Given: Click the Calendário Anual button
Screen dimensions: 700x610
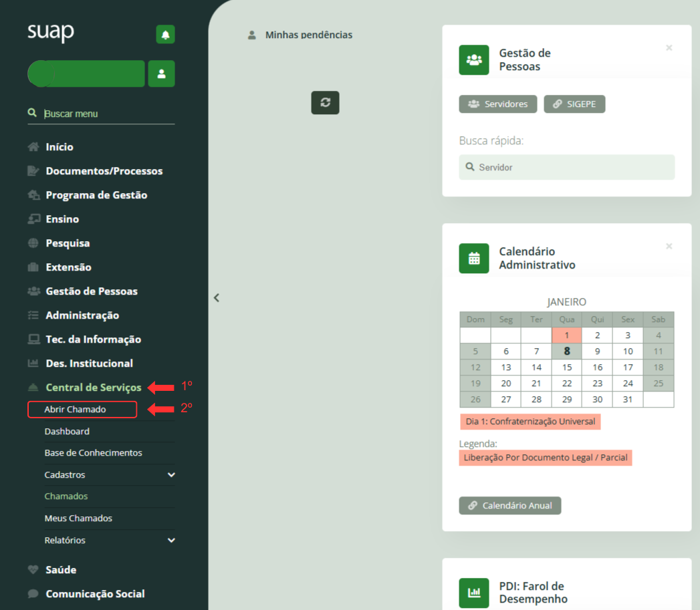Looking at the screenshot, I should [509, 505].
